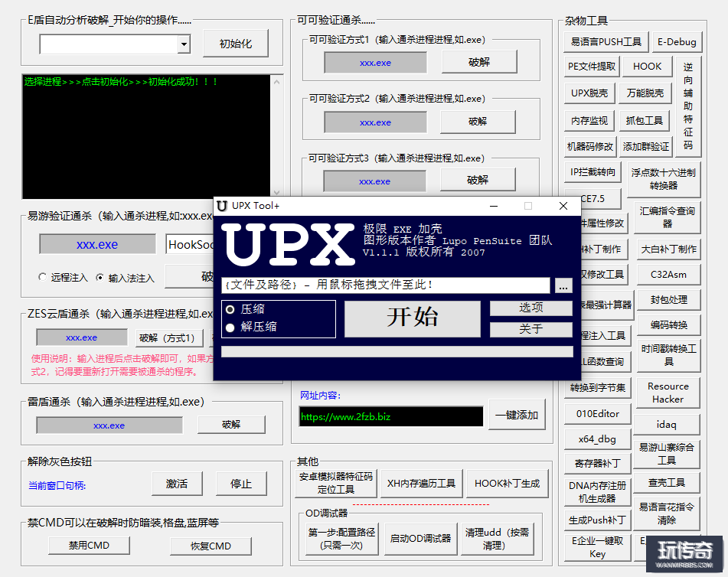Screen dimensions: 728x577
Task: Click the https://www.2fzb.biz URL field
Action: [x=391, y=416]
